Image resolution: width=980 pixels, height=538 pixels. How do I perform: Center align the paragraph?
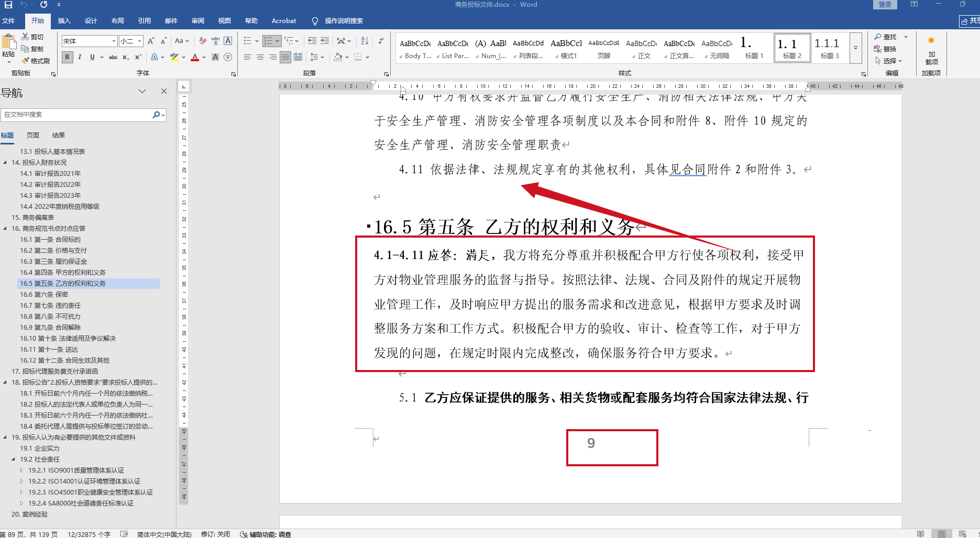coord(260,57)
